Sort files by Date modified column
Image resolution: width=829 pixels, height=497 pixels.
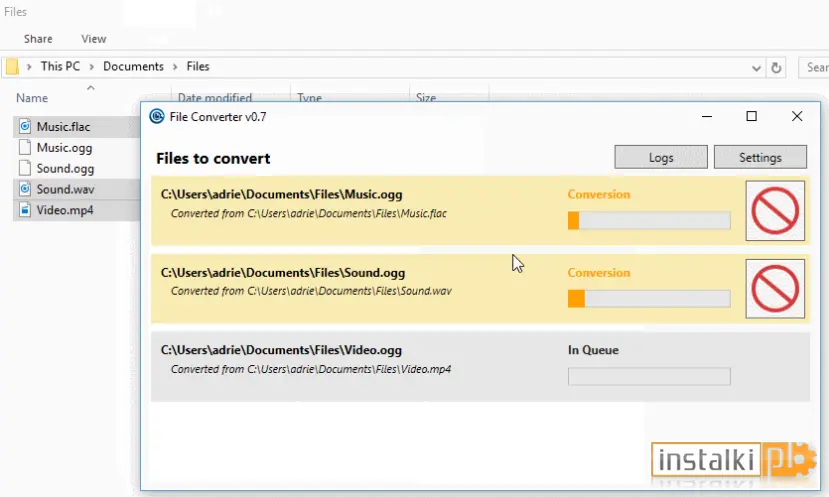[215, 98]
